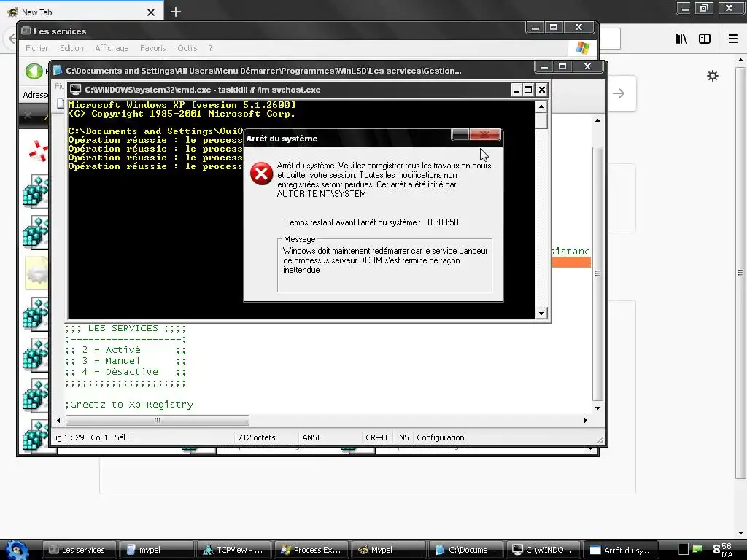Click the notepad document icon in the C:\Documents title bar
Screen dimensions: 747x560
coord(58,71)
